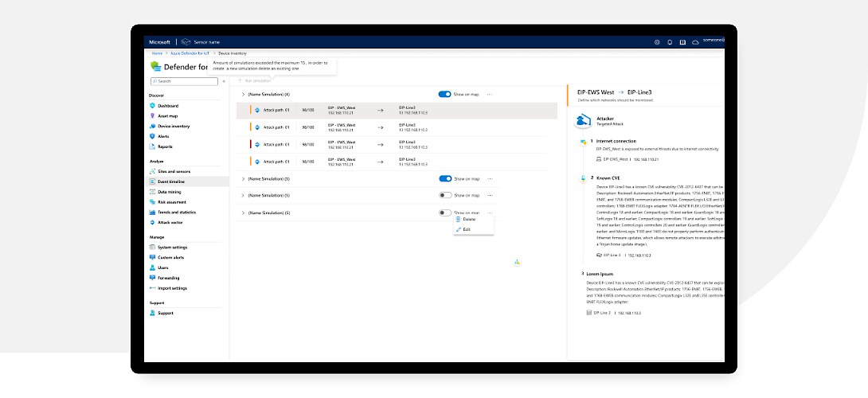Open Data mining from sidebar

pyautogui.click(x=169, y=192)
